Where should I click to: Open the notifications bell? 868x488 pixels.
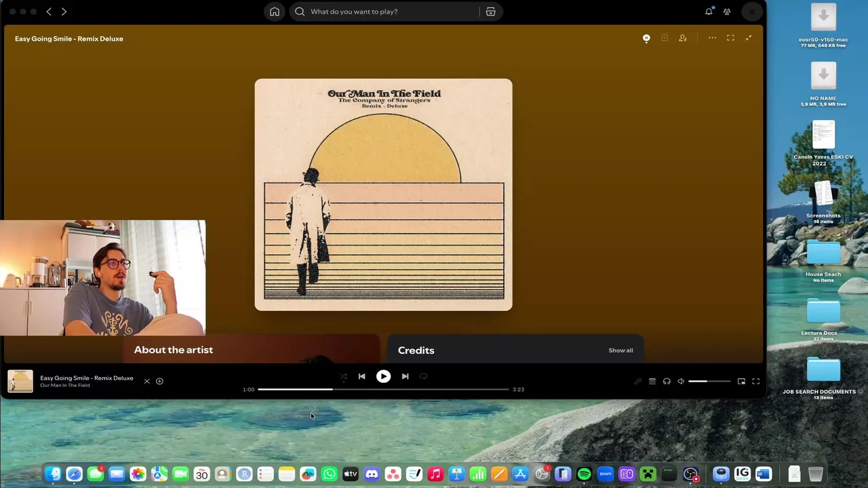pos(709,12)
